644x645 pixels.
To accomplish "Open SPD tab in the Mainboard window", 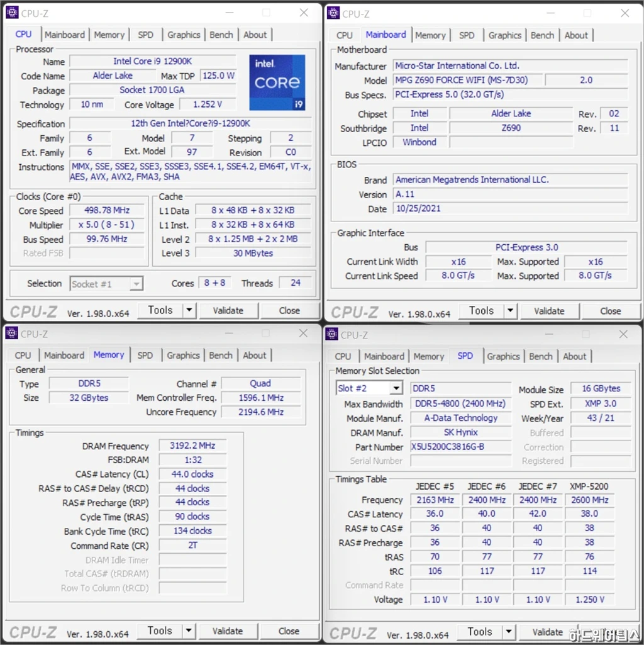I will pyautogui.click(x=467, y=35).
